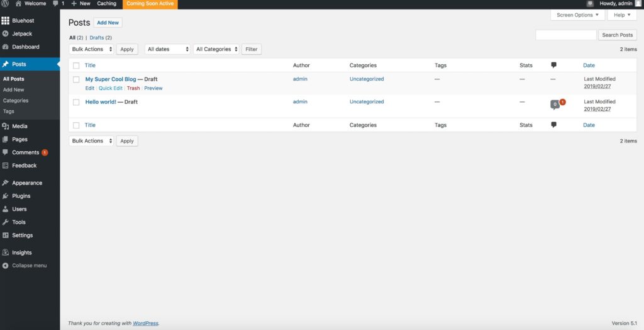Sort by comments icon in table footer
644x330 pixels.
pos(553,125)
